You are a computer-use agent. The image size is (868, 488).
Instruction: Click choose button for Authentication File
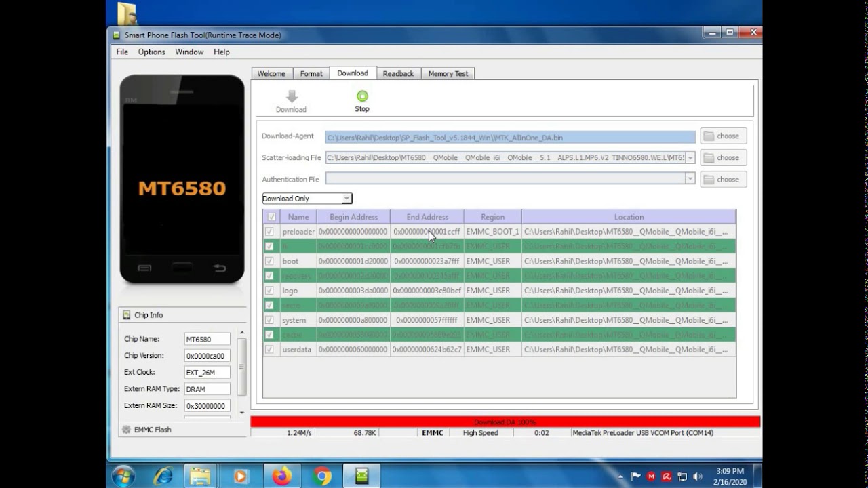724,180
